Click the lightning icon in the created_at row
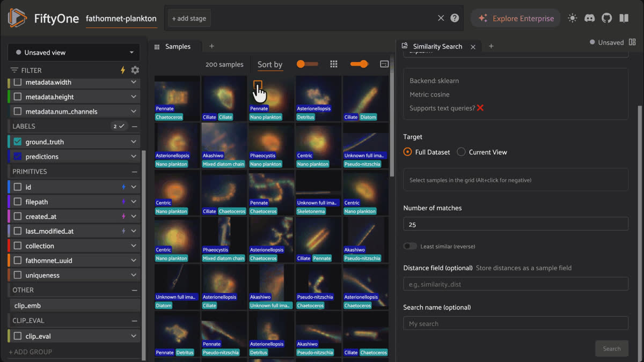This screenshot has height=362, width=644. 123,217
